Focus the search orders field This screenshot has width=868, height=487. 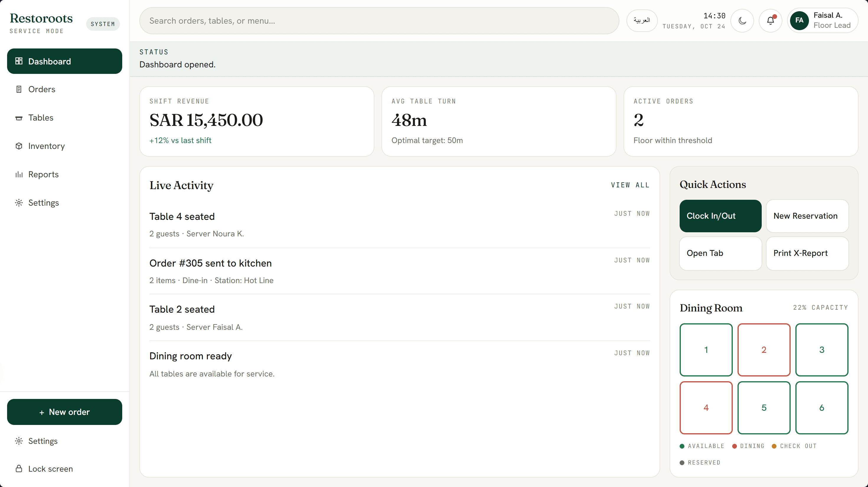click(379, 21)
